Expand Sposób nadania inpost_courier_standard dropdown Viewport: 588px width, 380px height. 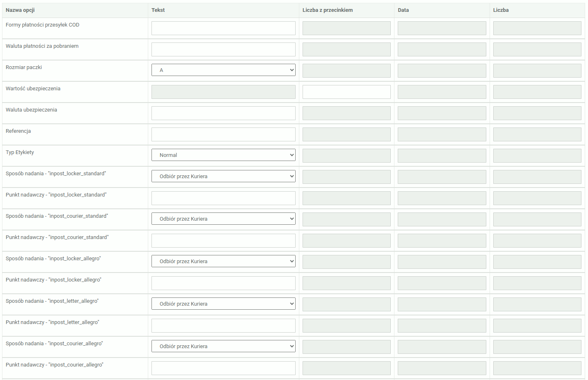223,219
